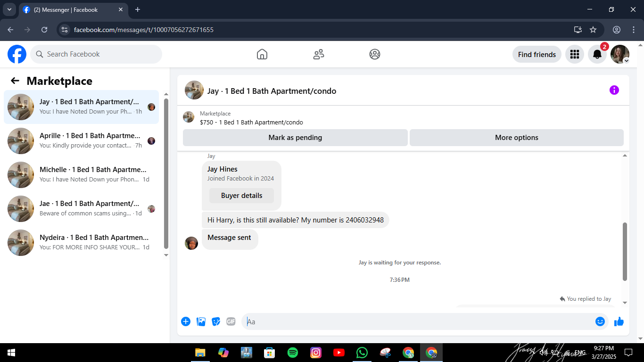This screenshot has height=362, width=644.
Task: Click the chat messages scrollbar thumb
Action: tap(625, 252)
